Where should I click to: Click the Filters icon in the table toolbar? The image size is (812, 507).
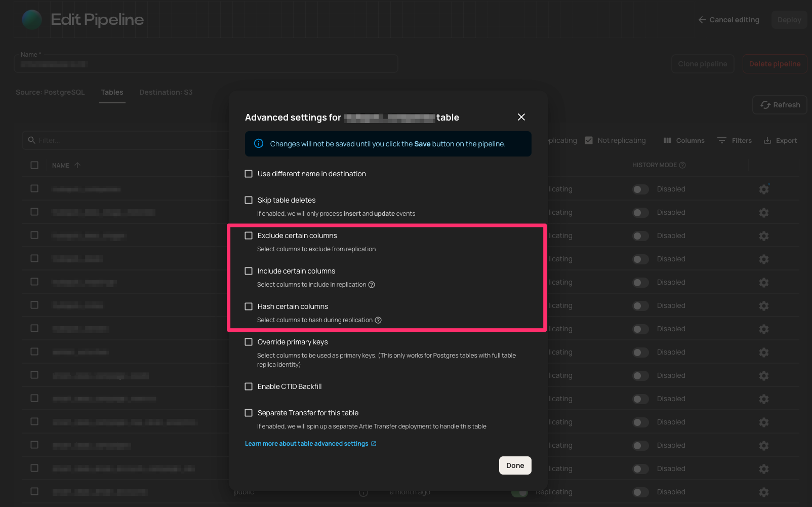(x=722, y=140)
